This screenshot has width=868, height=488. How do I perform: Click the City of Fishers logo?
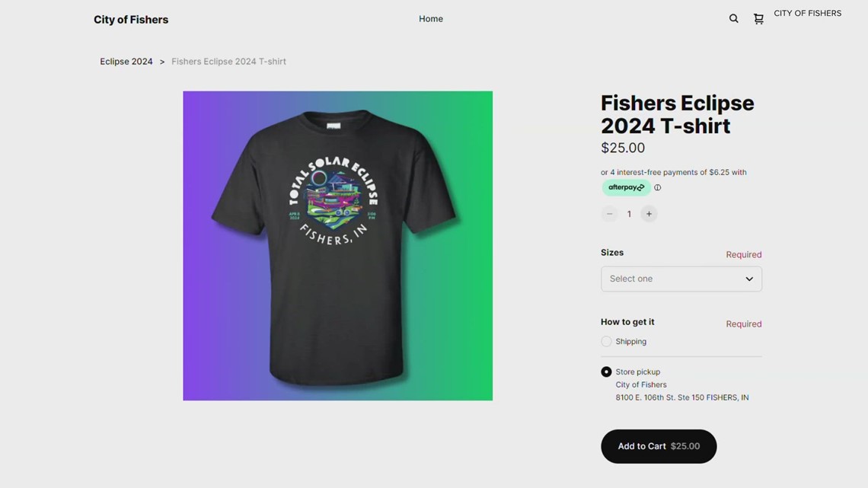(130, 19)
